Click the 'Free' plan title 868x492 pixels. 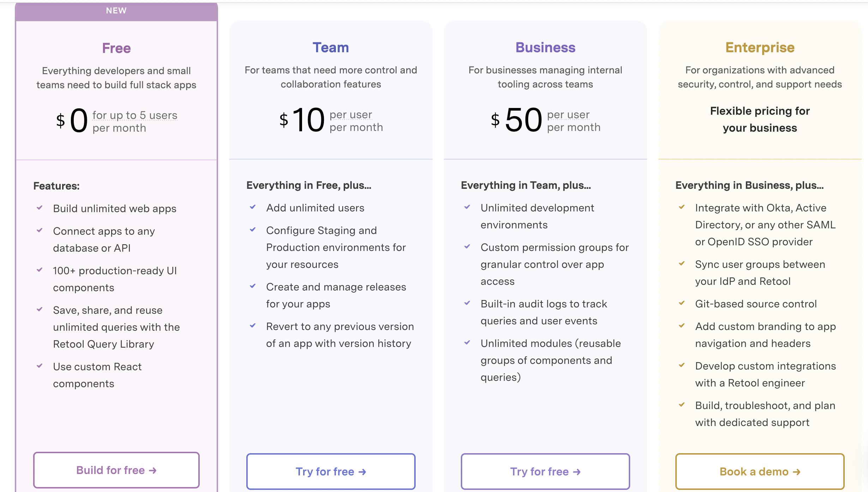click(x=116, y=48)
